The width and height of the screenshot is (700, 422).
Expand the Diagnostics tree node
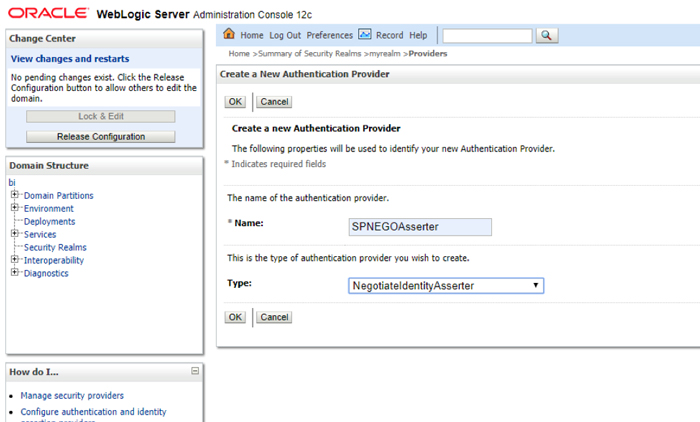pyautogui.click(x=15, y=272)
